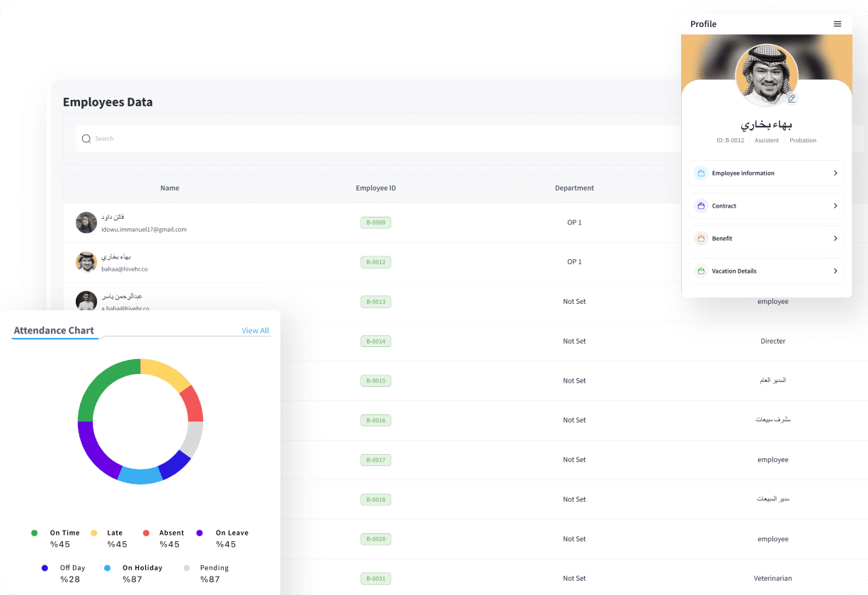Expand Vacation Details chevron arrow
The height and width of the screenshot is (595, 868).
coord(835,271)
